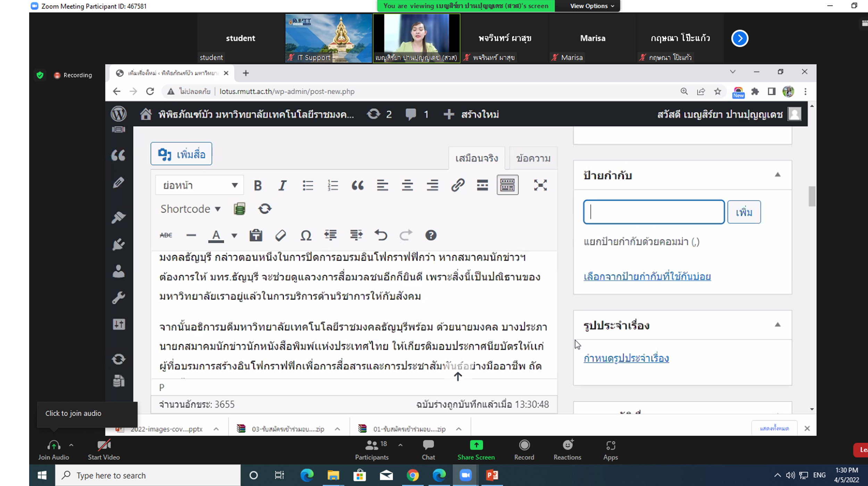Toggle bold formatting in the editor toolbar

pyautogui.click(x=258, y=185)
